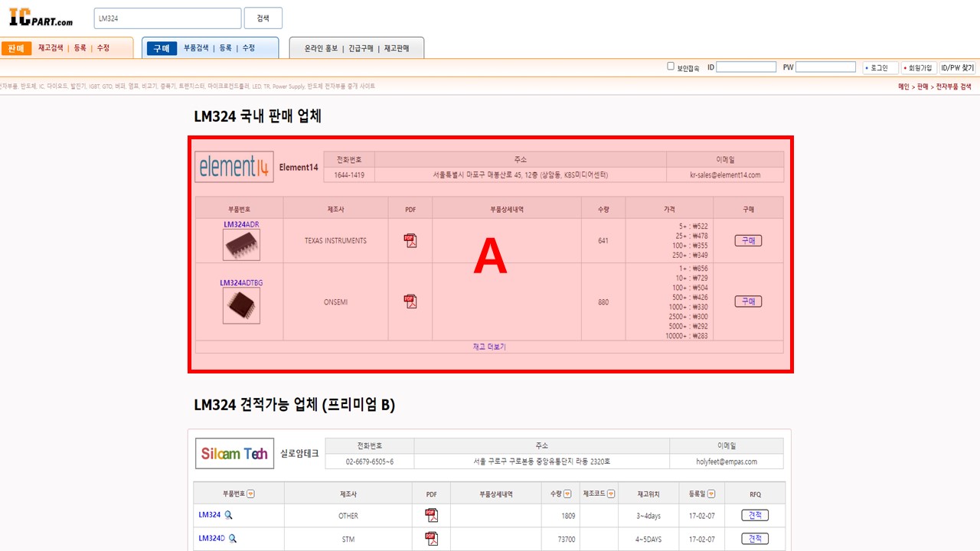Open the 긴급구매 menu item
This screenshot has height=551, width=980.
361,48
